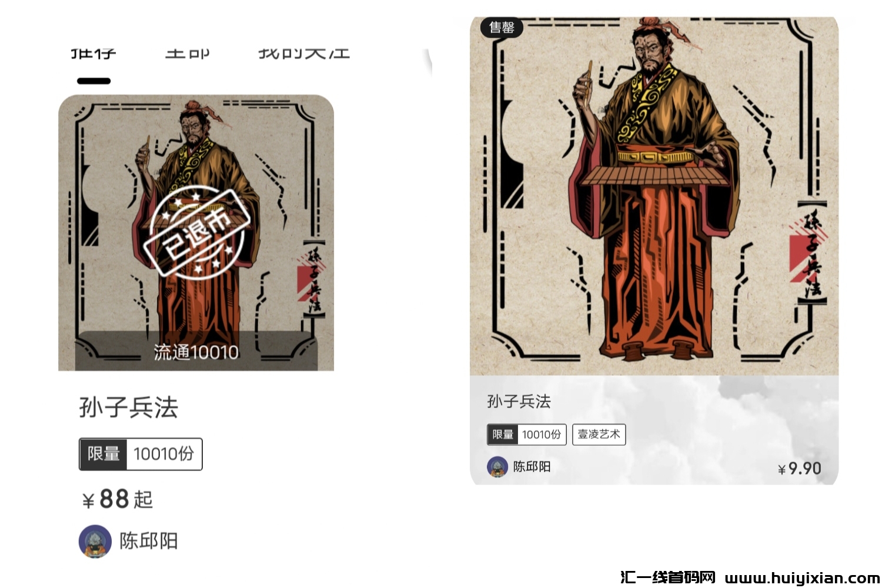882x588 pixels.
Task: Open the 壹凌艺术 tag
Action: click(599, 435)
